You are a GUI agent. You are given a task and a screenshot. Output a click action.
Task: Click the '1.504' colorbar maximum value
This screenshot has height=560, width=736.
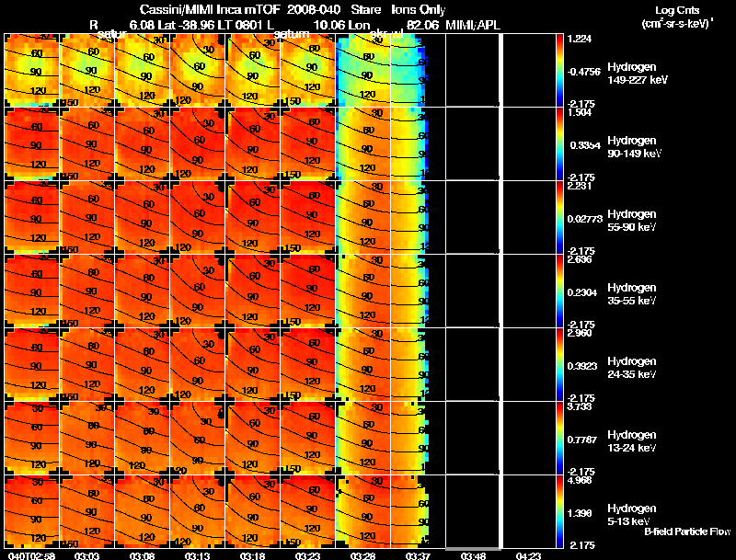click(580, 112)
